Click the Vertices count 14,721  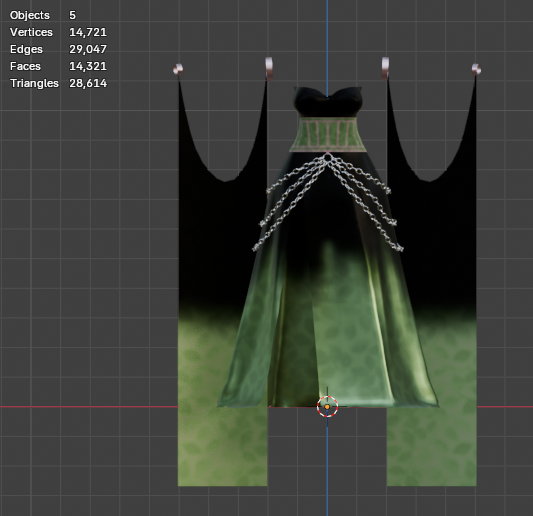pos(88,32)
